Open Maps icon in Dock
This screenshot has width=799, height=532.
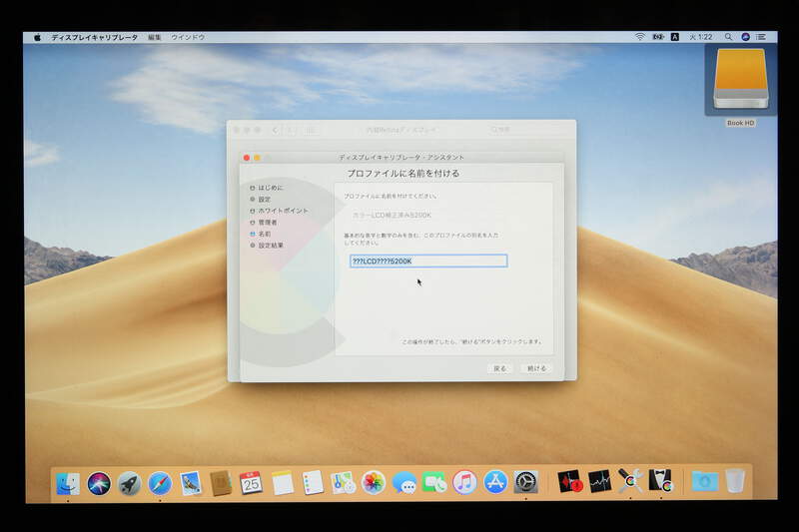343,483
